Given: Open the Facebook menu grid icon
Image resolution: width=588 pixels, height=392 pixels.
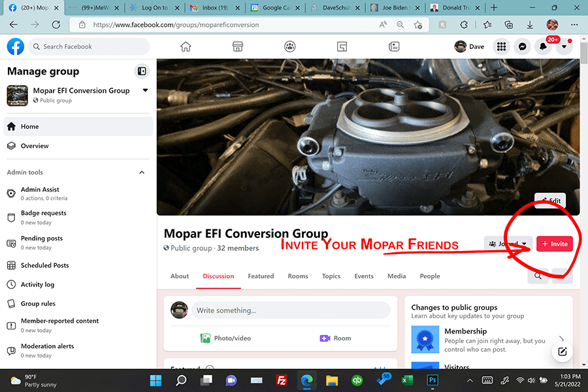Looking at the screenshot, I should click(501, 46).
